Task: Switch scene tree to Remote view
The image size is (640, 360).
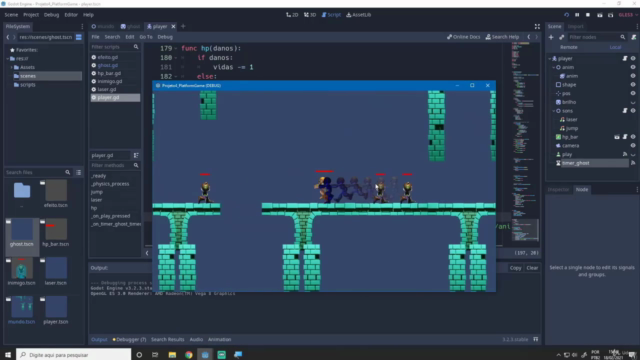Action: pyautogui.click(x=569, y=47)
